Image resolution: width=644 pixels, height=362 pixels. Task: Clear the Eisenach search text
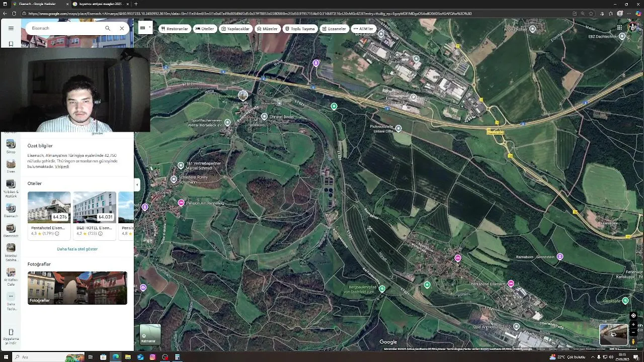[122, 28]
